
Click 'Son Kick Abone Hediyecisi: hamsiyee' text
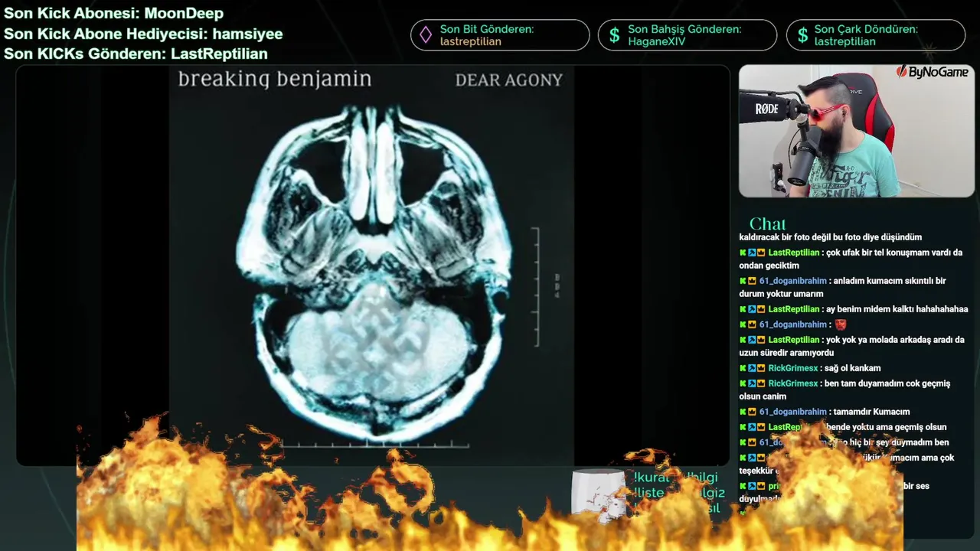pos(143,34)
